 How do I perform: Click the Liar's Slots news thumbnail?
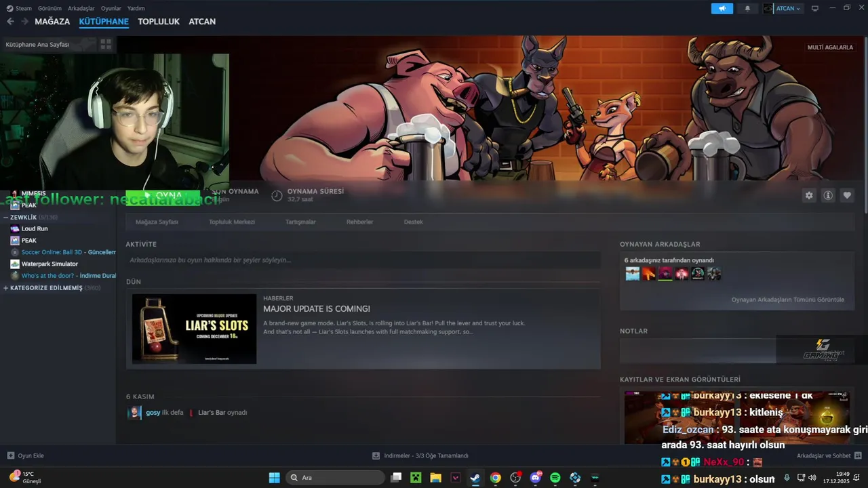click(x=194, y=329)
